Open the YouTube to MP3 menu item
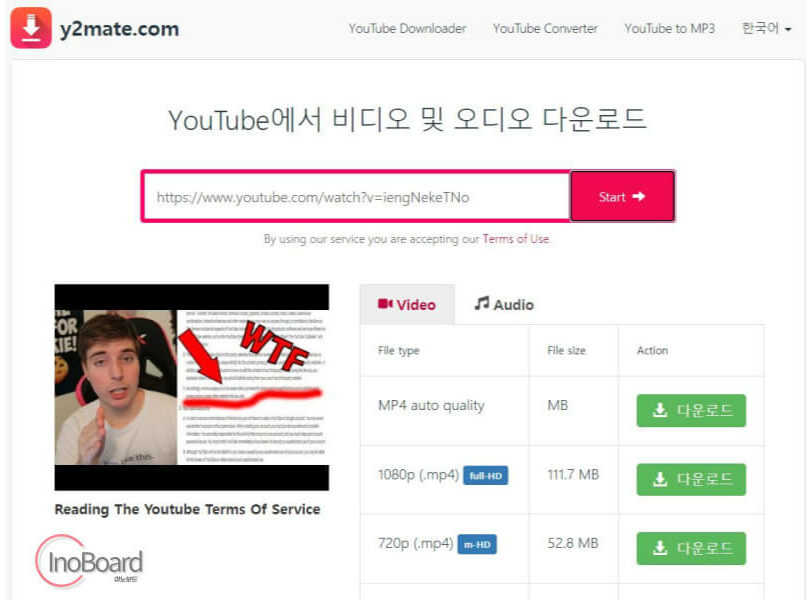This screenshot has width=807, height=600. pos(670,28)
